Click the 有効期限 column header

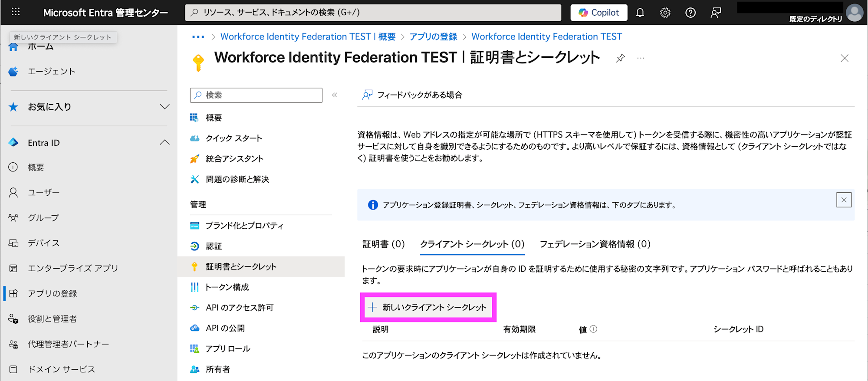519,329
